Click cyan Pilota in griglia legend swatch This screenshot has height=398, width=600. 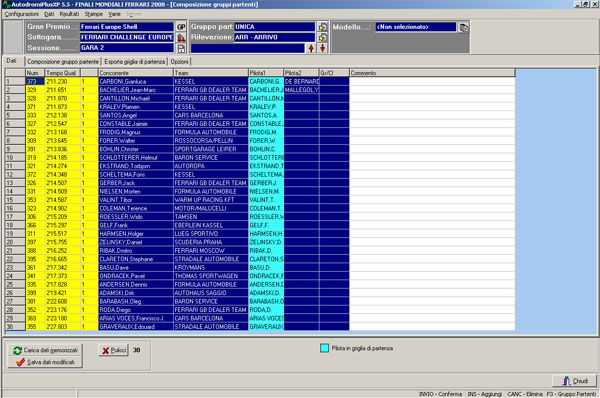tap(324, 348)
